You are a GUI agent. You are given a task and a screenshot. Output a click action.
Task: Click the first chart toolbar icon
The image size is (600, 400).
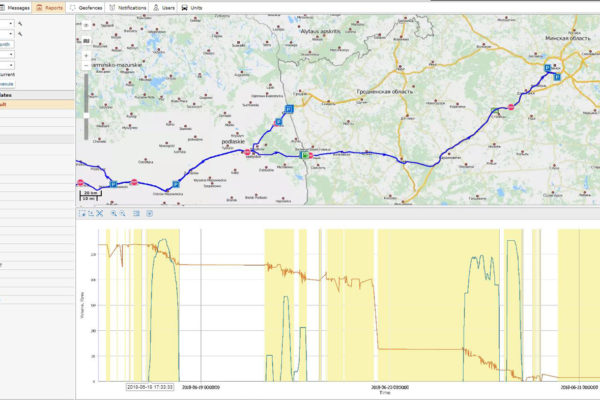(83, 213)
